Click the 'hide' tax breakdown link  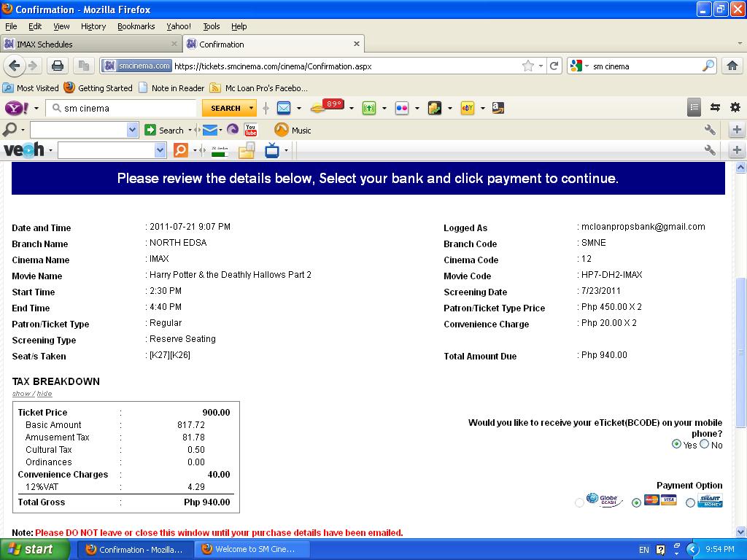(x=44, y=394)
